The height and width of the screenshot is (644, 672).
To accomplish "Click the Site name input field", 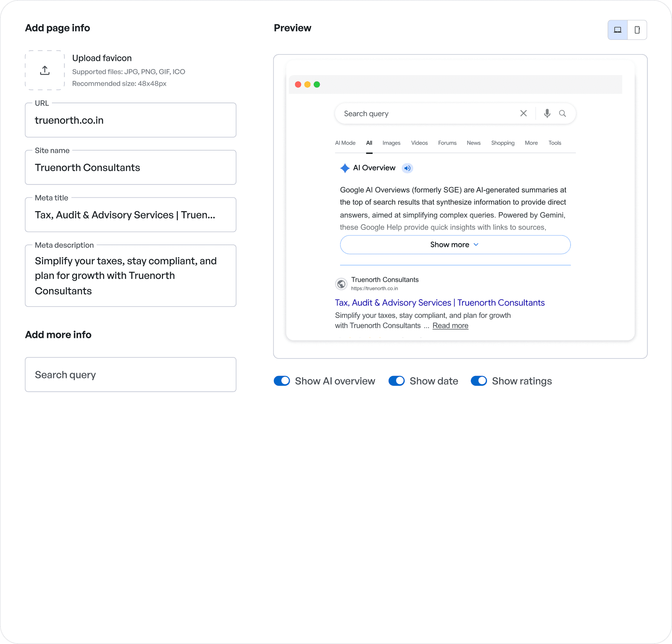I will pyautogui.click(x=131, y=167).
